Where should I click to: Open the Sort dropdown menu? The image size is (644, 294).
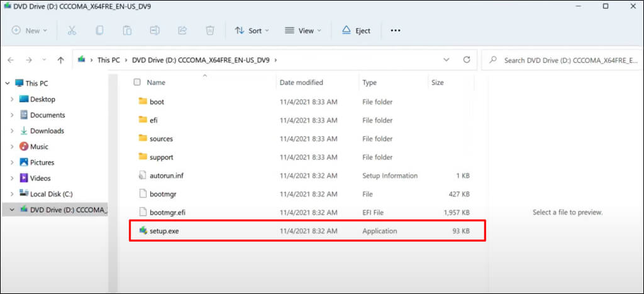coord(252,30)
